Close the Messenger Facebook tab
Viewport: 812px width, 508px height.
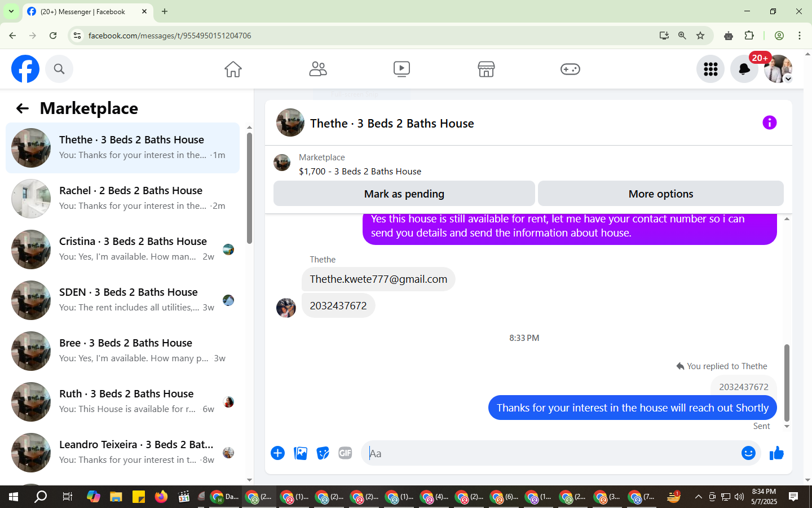click(x=144, y=11)
